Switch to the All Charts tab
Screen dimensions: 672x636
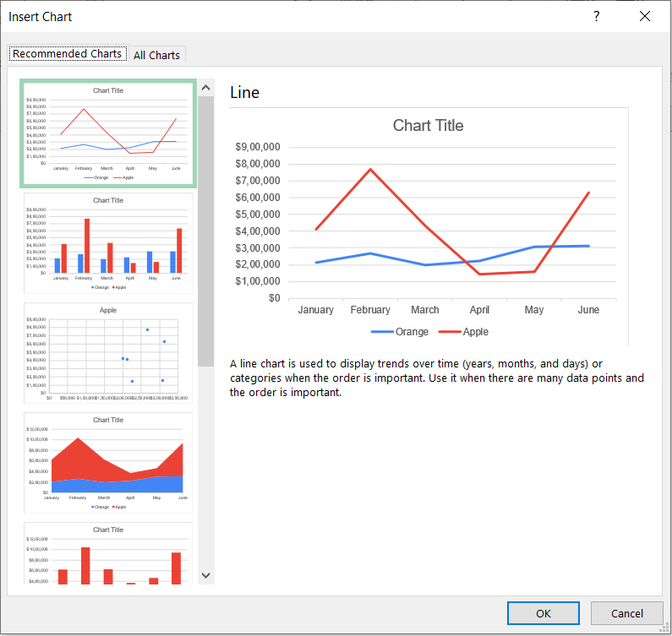[x=157, y=55]
